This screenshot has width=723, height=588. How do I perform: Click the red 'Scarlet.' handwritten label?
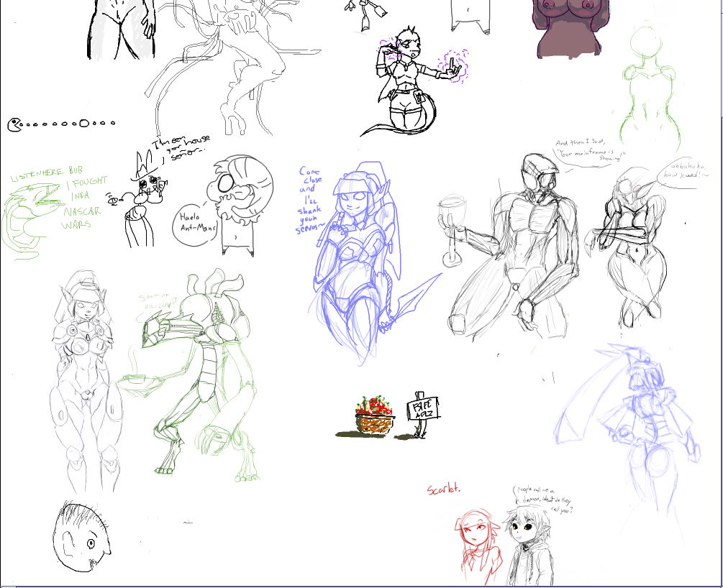pos(444,489)
